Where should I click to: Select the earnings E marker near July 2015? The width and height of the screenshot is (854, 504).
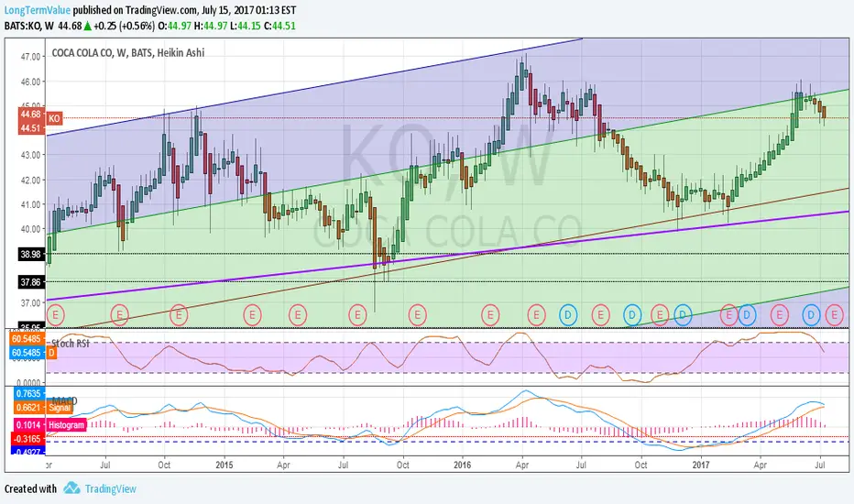(x=357, y=314)
